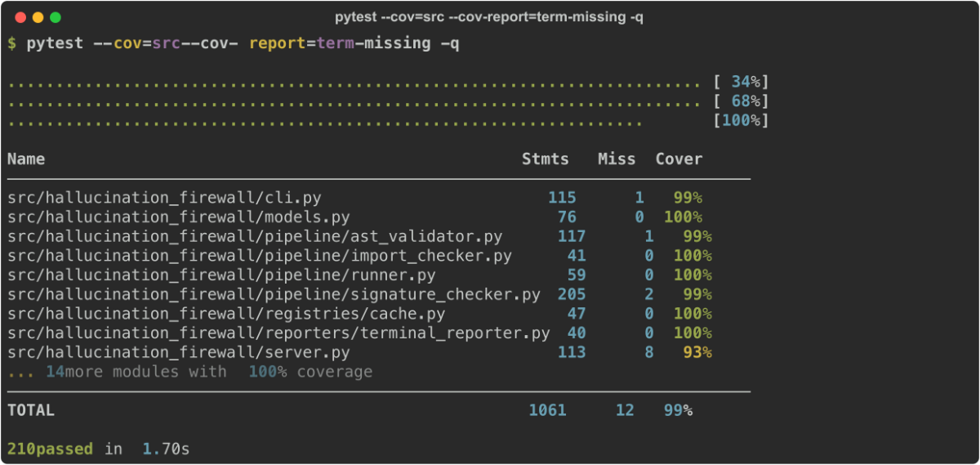The width and height of the screenshot is (980, 465).
Task: Click the terminal_reporter.py file path
Action: [x=278, y=333]
